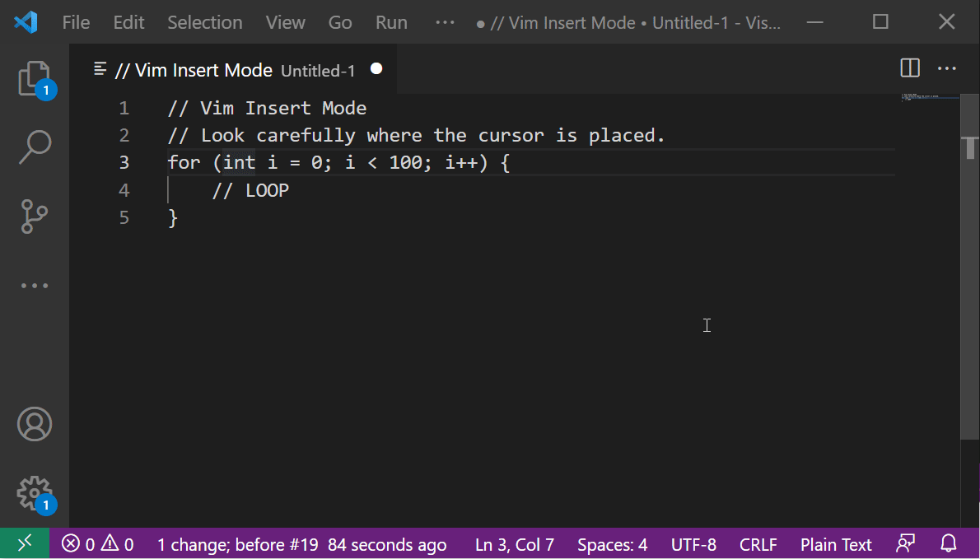Open notifications bell in status bar
The height and width of the screenshot is (559, 980).
click(949, 544)
